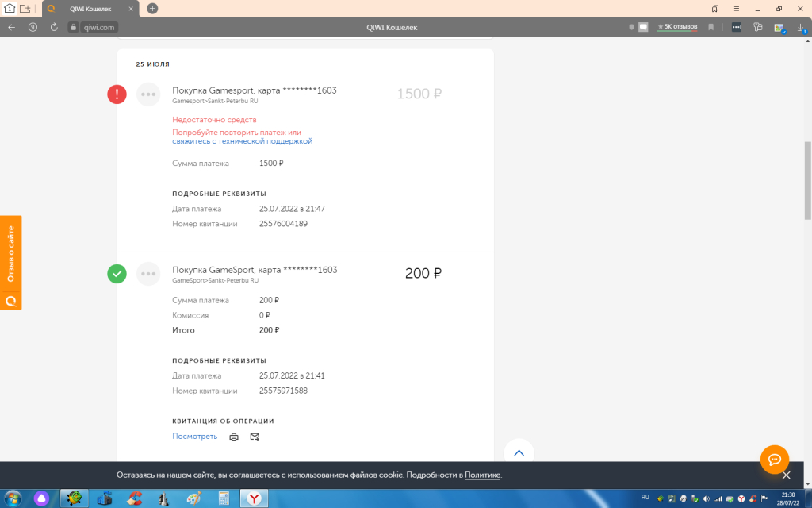Open Alice assistant on the taskbar

(41, 498)
